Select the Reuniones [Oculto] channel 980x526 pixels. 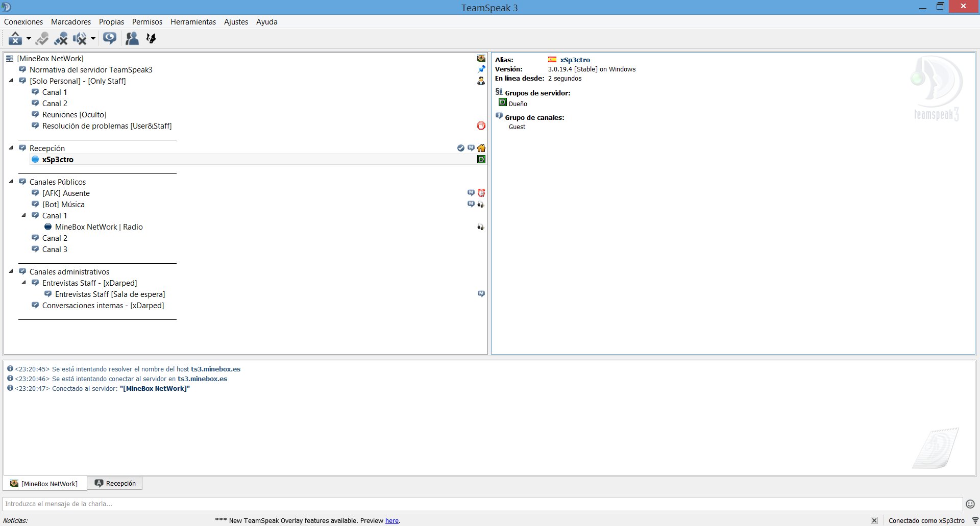74,115
